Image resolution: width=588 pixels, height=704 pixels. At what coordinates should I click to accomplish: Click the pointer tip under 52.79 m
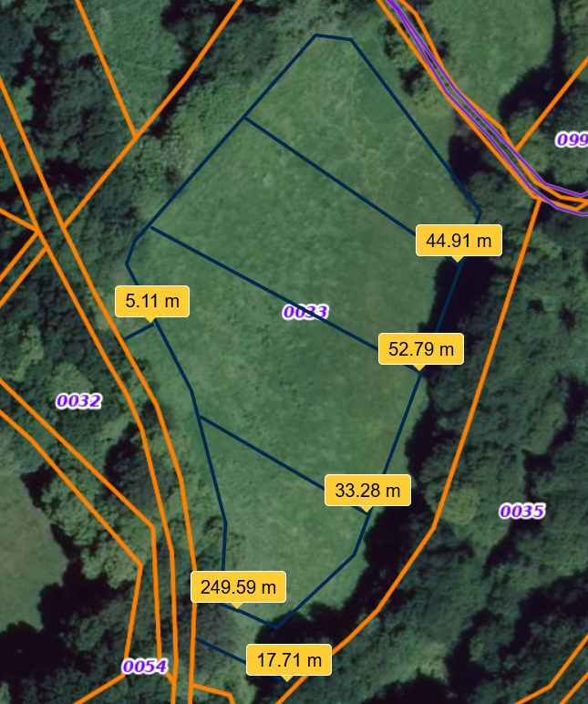418,368
